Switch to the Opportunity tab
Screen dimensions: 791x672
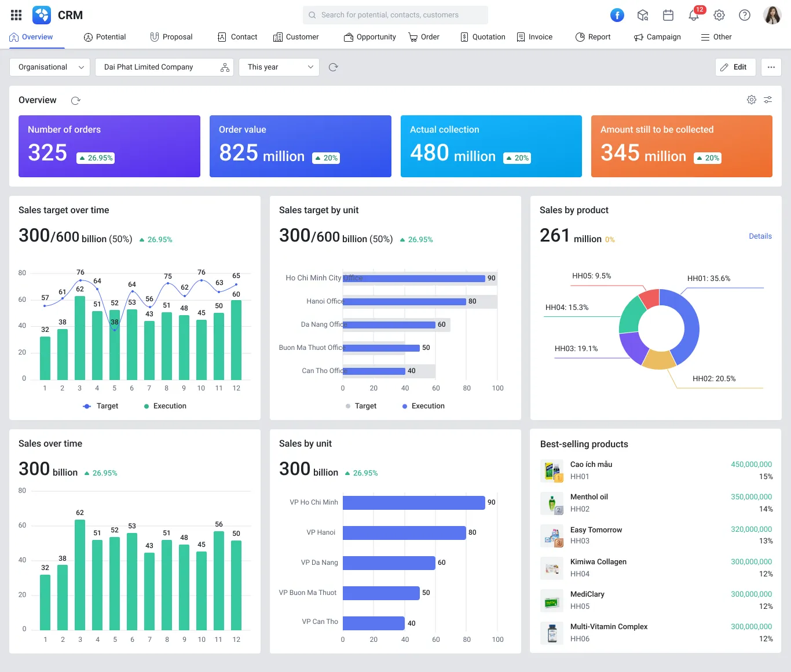370,36
